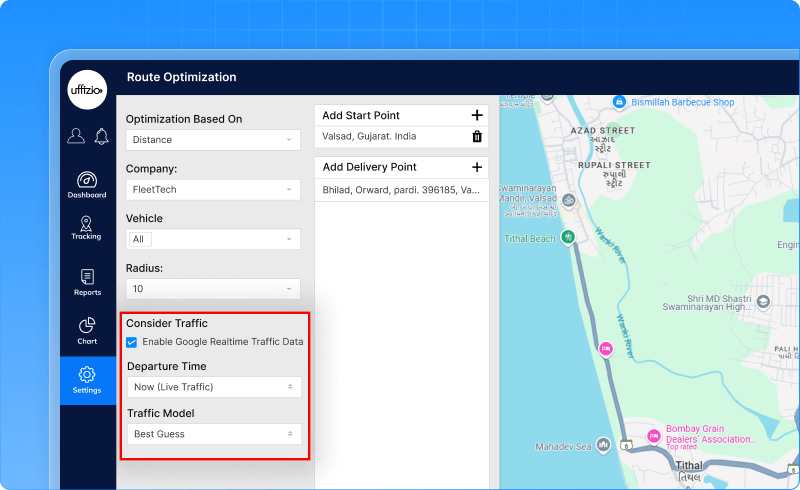Select the Bhilad delivery point entry
Image resolution: width=800 pixels, height=490 pixels.
[400, 189]
